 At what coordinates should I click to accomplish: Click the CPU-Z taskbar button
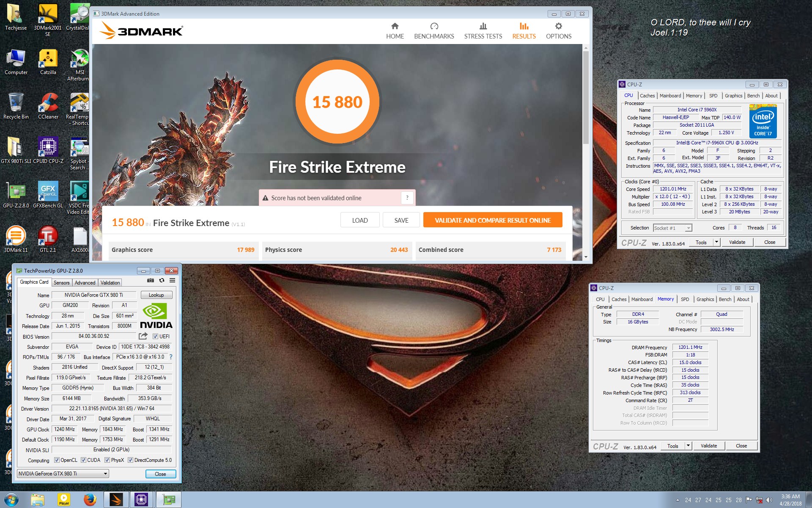[141, 500]
